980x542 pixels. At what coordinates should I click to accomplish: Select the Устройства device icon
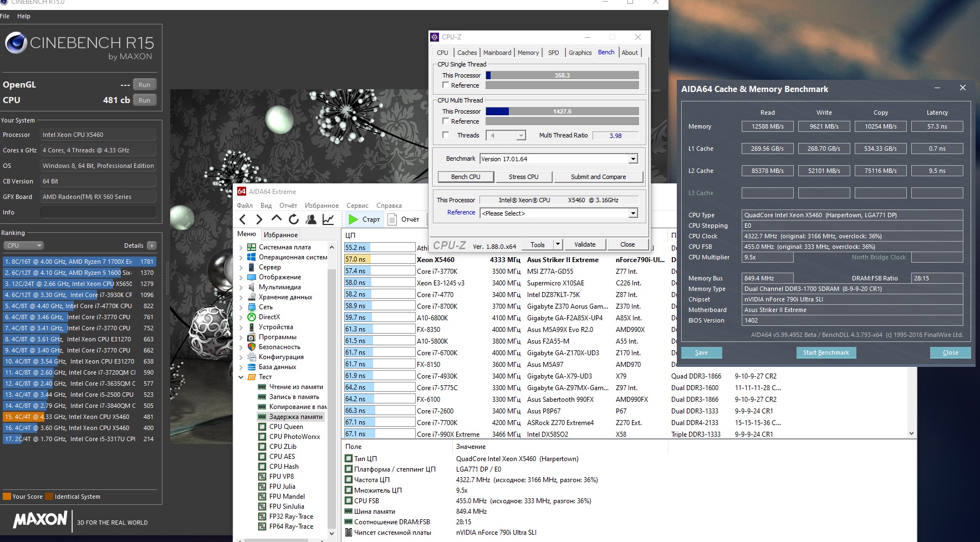[x=252, y=327]
